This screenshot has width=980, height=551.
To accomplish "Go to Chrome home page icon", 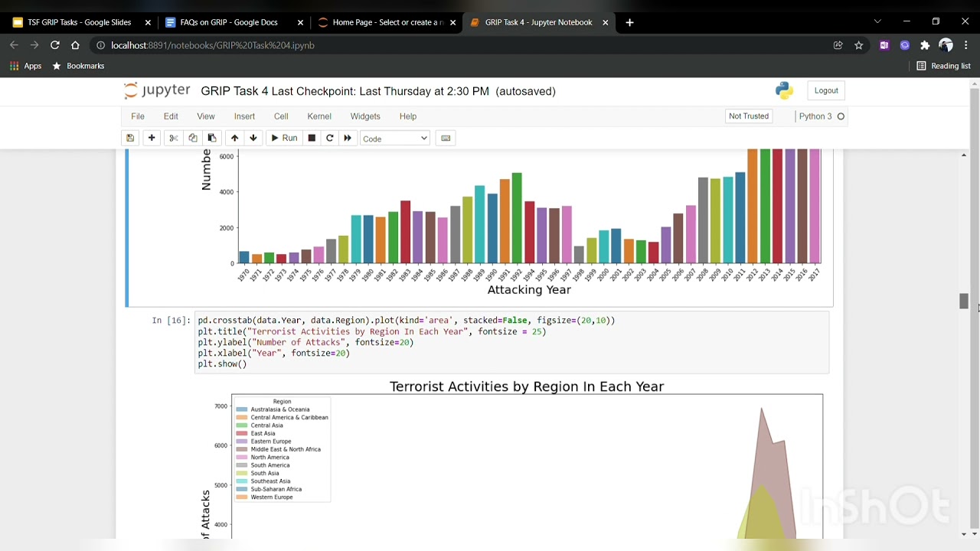I will point(75,45).
